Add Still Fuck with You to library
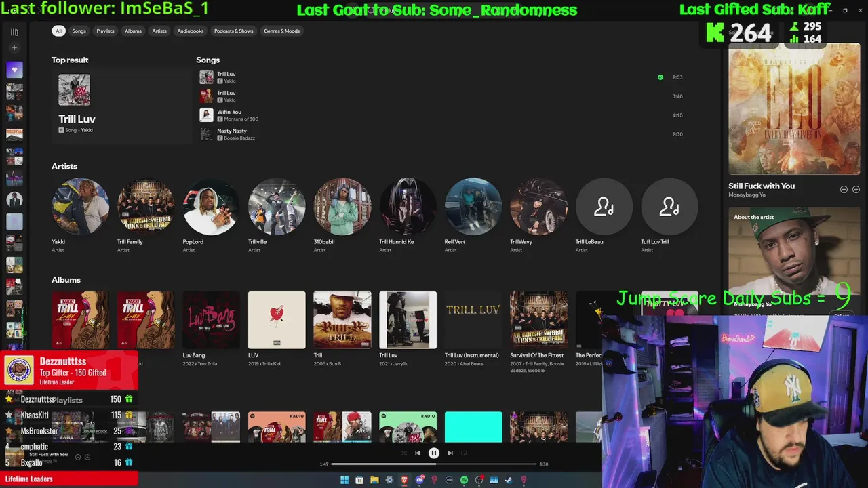 point(856,190)
